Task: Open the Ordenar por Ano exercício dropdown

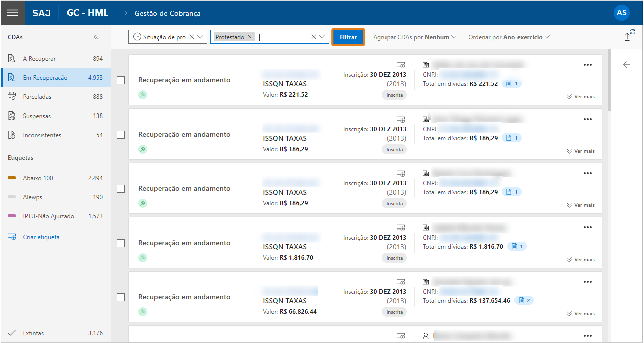Action: (508, 37)
